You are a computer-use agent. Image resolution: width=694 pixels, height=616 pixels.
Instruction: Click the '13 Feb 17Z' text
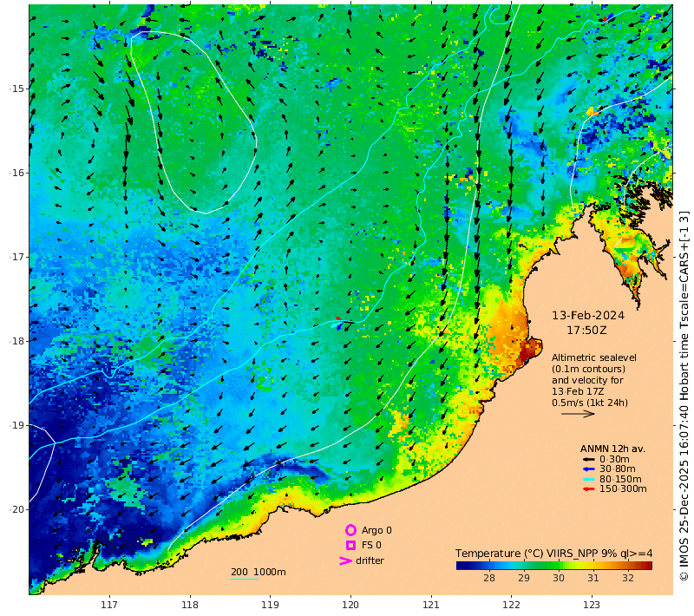click(x=578, y=391)
